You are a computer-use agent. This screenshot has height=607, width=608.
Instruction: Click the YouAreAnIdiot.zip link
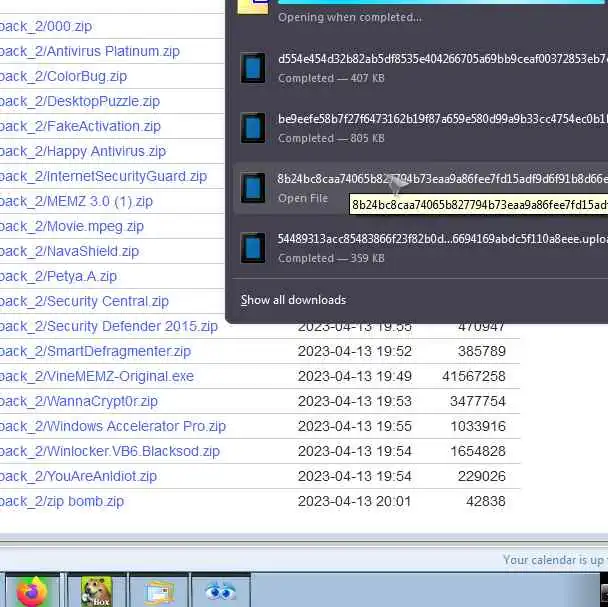[x=78, y=476]
